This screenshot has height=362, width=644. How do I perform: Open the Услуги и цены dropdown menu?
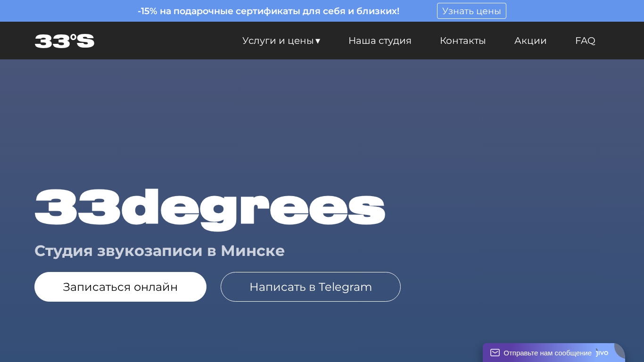click(281, 41)
